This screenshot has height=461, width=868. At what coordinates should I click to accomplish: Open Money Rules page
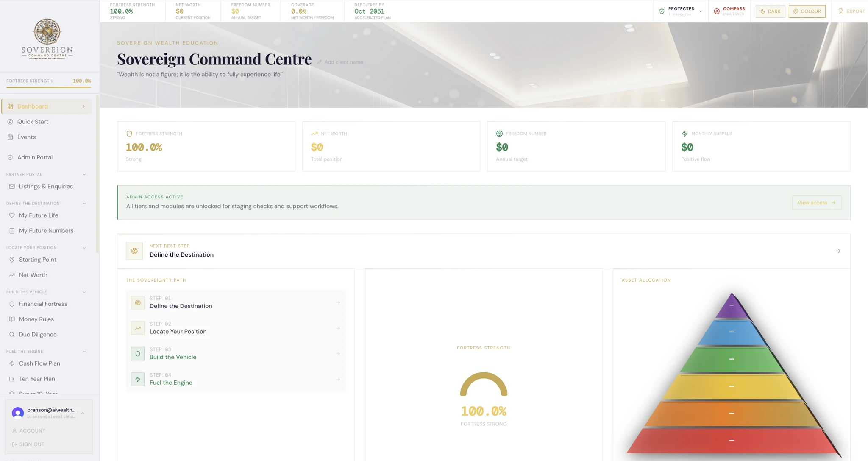pyautogui.click(x=47, y=319)
